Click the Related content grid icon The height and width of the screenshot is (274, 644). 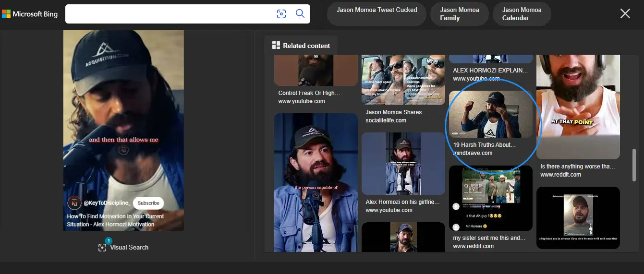point(276,46)
